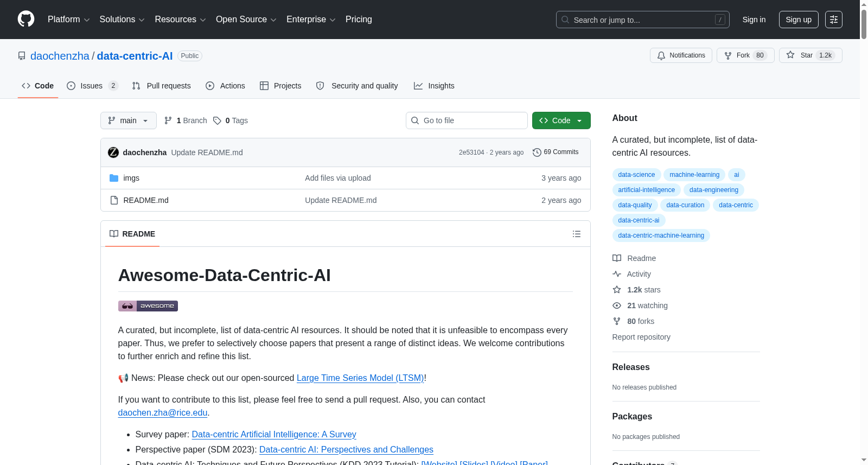Open the main branch selector dropdown

click(129, 120)
